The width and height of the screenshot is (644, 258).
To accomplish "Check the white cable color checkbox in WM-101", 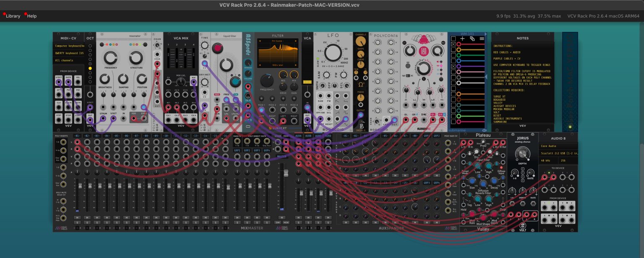I will [x=453, y=83].
